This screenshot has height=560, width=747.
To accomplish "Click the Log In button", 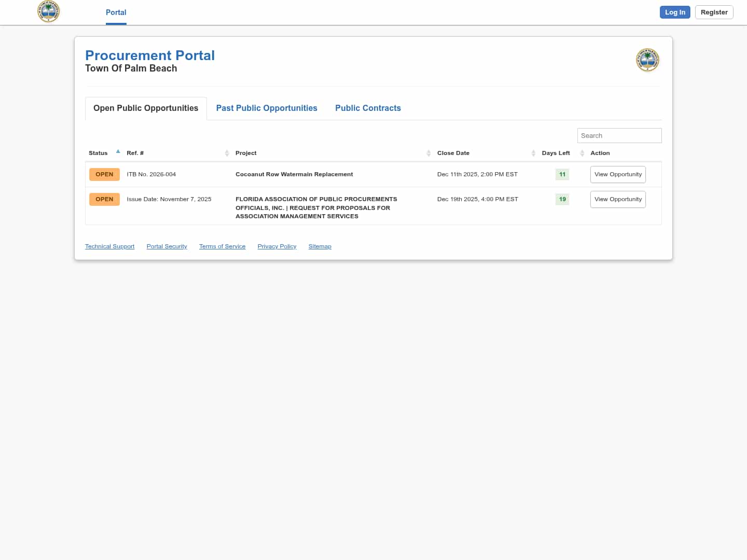I will pyautogui.click(x=675, y=12).
